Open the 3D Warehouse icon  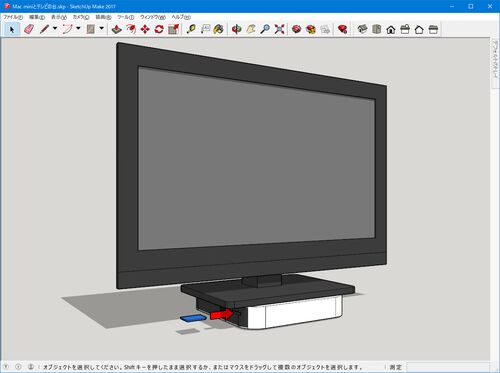click(x=297, y=29)
